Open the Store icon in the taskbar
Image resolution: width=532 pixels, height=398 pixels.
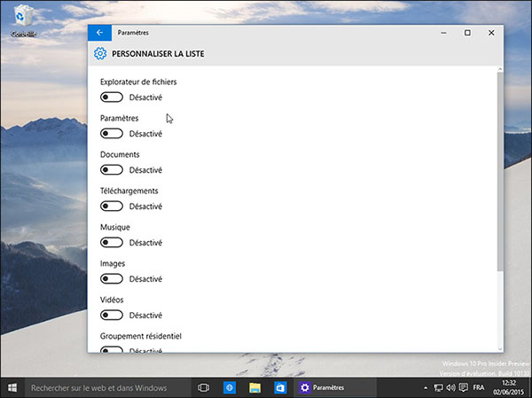click(x=279, y=387)
